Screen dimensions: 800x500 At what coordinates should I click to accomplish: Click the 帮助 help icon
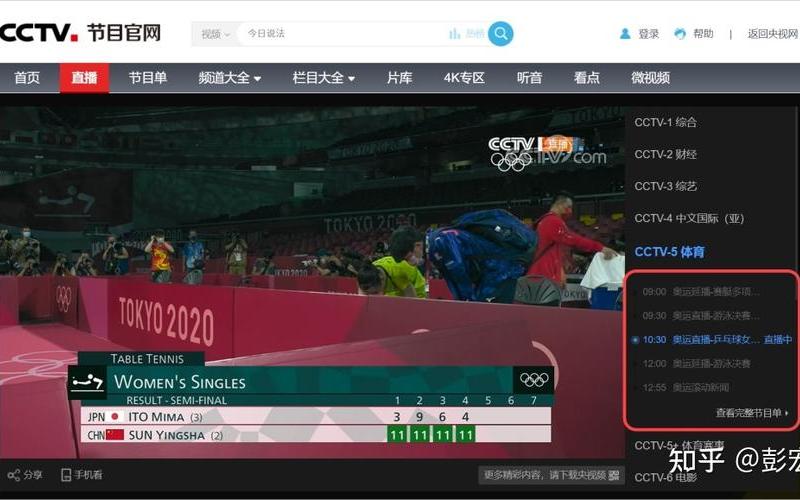click(681, 34)
